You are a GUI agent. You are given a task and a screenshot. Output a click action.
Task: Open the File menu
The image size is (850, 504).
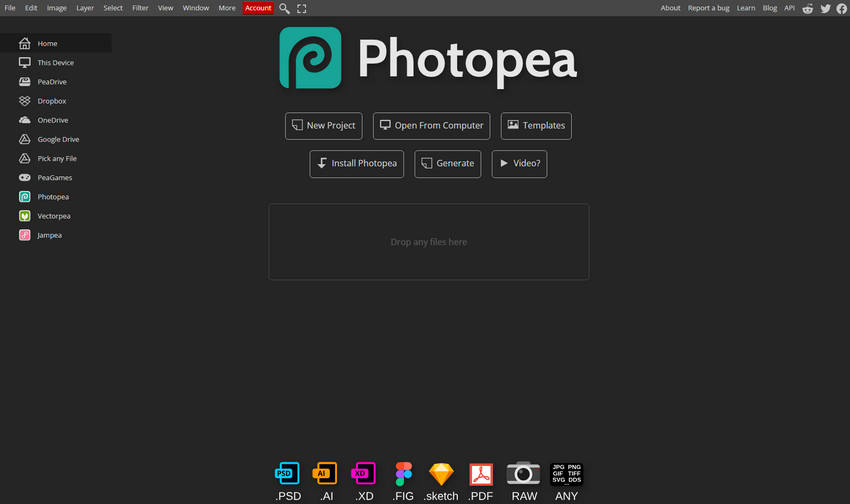[x=10, y=8]
